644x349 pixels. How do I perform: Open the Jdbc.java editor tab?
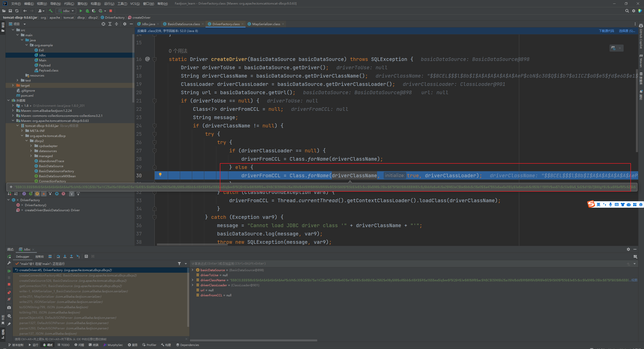(148, 24)
